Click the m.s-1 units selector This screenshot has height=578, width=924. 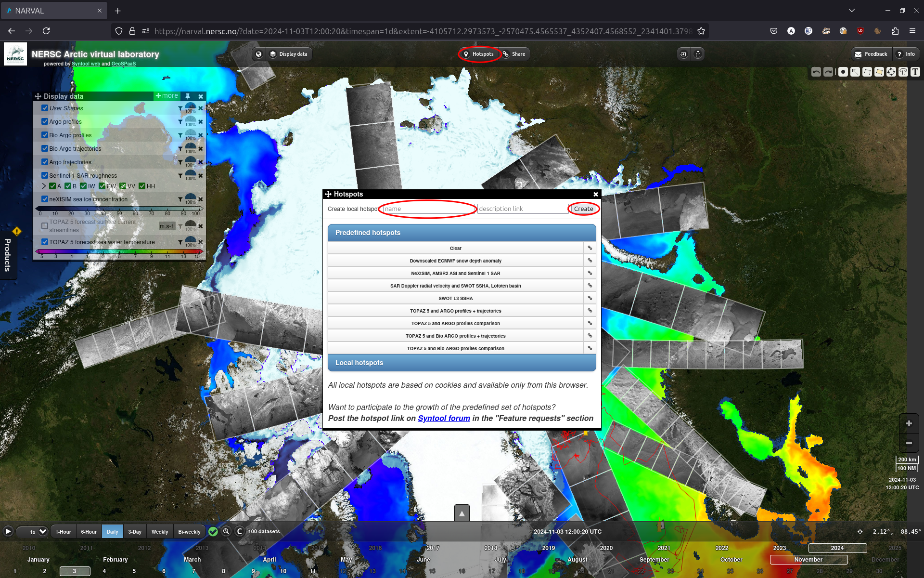pyautogui.click(x=167, y=226)
